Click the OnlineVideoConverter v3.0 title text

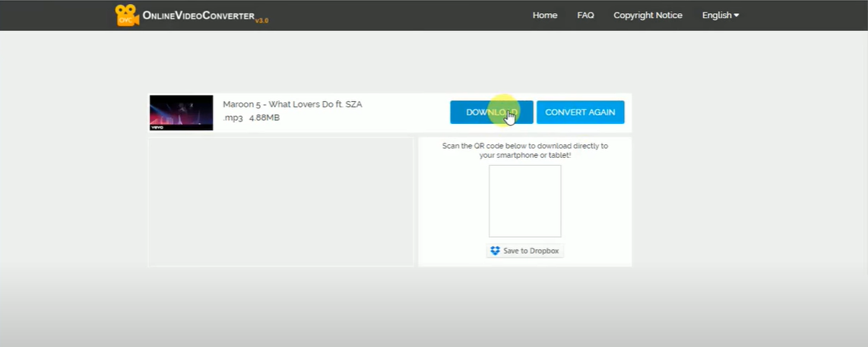pyautogui.click(x=205, y=16)
